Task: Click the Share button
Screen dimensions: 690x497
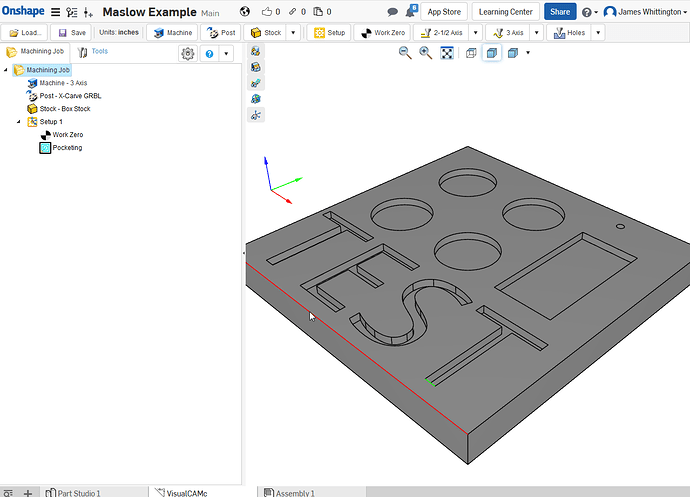Action: pyautogui.click(x=560, y=12)
